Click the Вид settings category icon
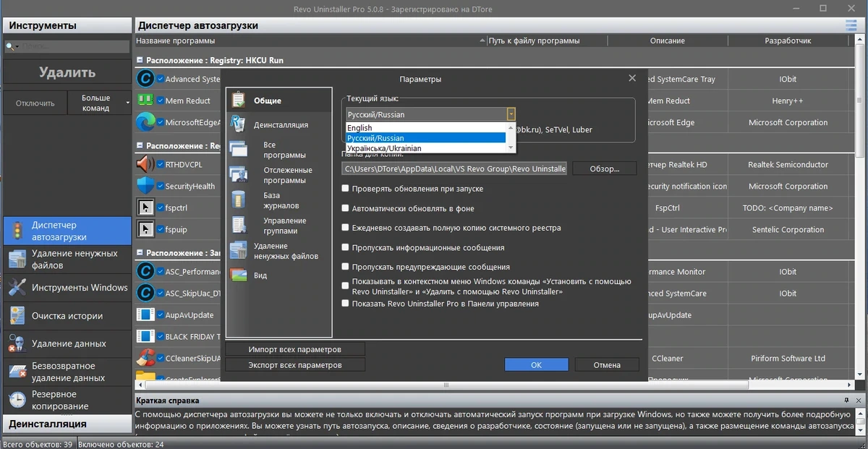 coord(238,275)
